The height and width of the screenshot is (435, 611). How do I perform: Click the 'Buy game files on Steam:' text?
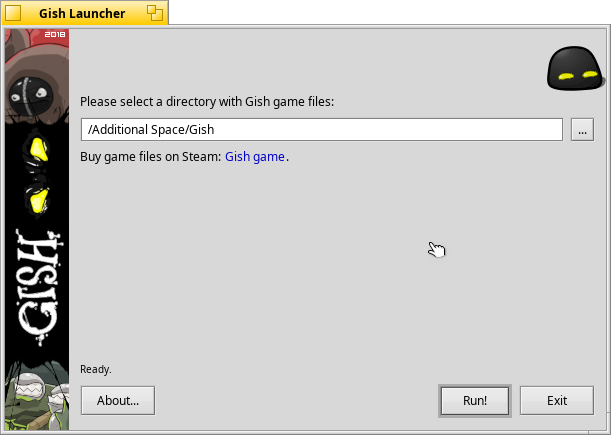[150, 157]
